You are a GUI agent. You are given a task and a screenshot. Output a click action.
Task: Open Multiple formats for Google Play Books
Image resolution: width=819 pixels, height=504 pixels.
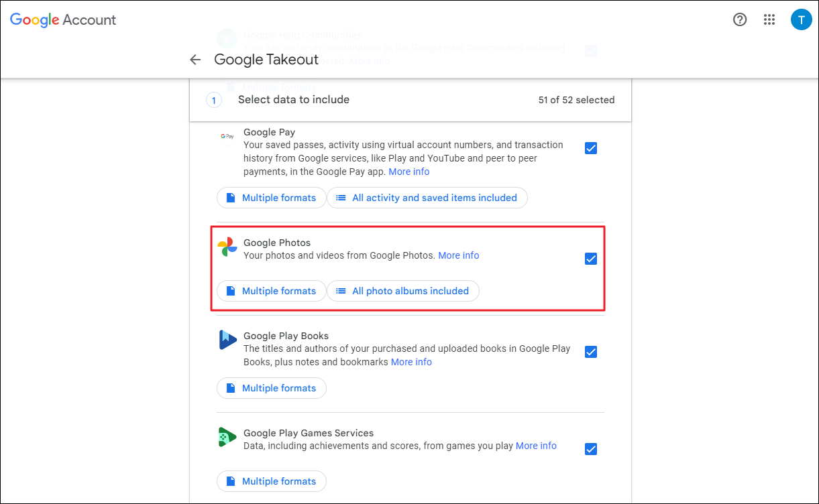pyautogui.click(x=271, y=388)
